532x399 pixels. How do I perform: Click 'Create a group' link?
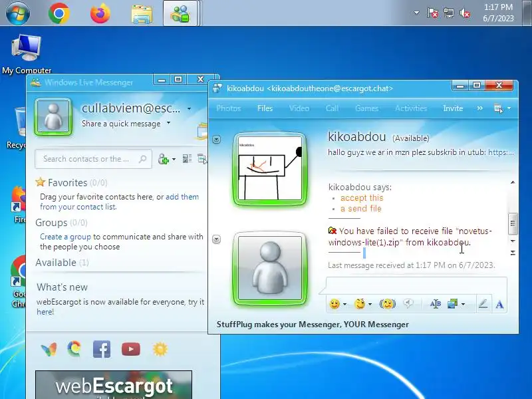tap(65, 237)
